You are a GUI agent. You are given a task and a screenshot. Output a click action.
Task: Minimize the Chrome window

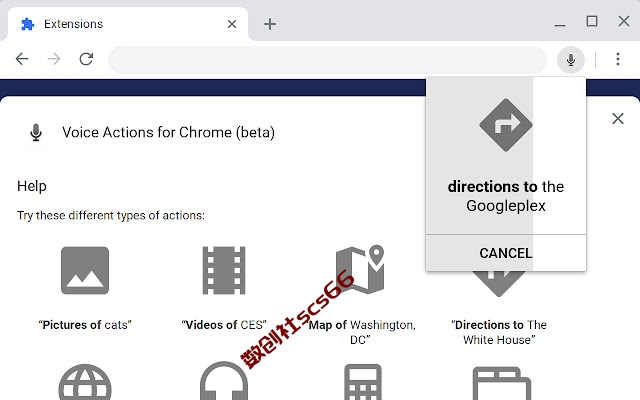coord(560,24)
